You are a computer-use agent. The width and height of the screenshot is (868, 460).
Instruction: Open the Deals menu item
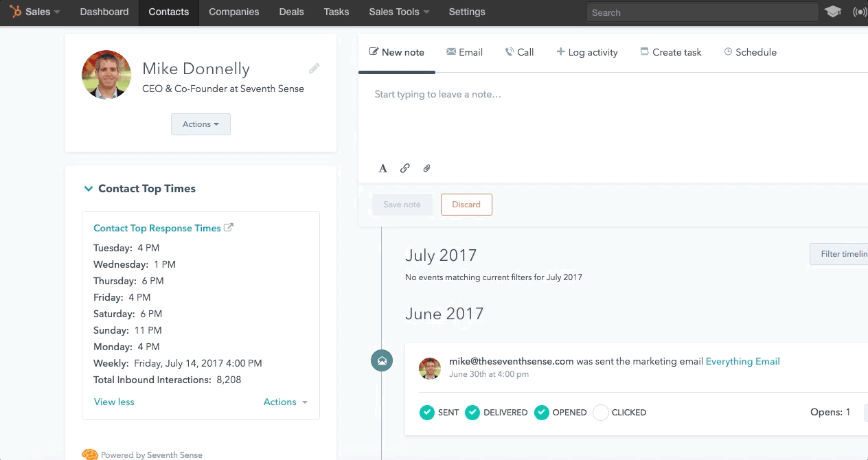pos(291,12)
